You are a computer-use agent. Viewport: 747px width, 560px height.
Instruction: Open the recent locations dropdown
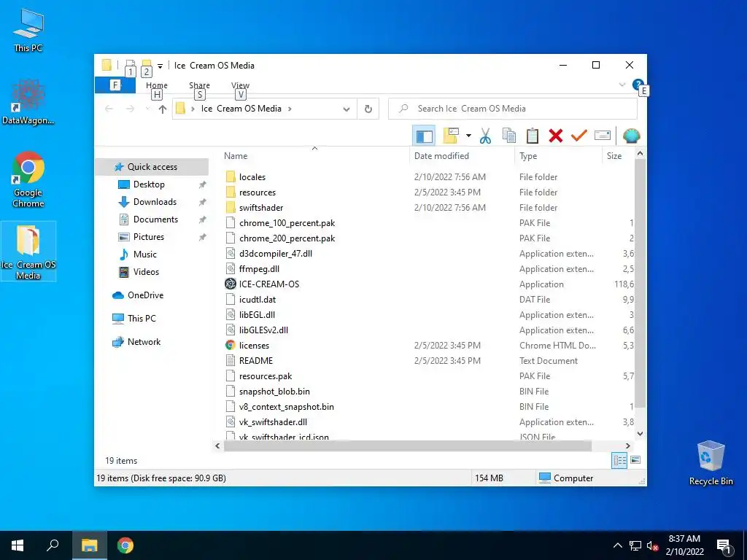[147, 109]
